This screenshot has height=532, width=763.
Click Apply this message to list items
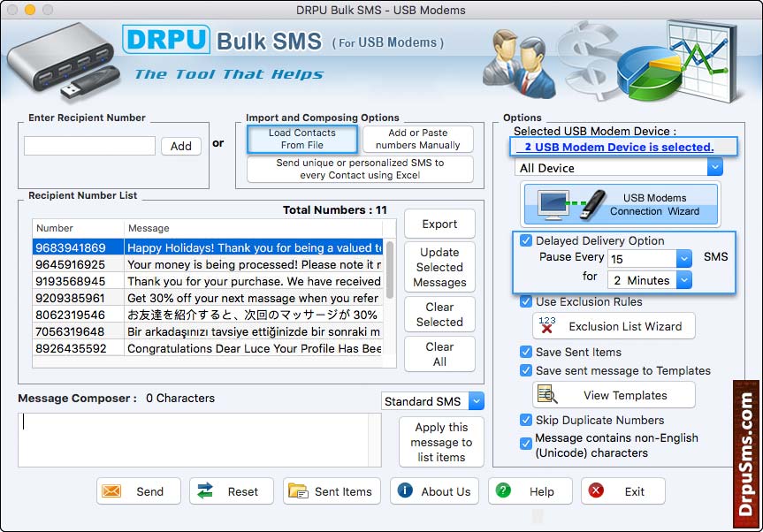point(441,442)
